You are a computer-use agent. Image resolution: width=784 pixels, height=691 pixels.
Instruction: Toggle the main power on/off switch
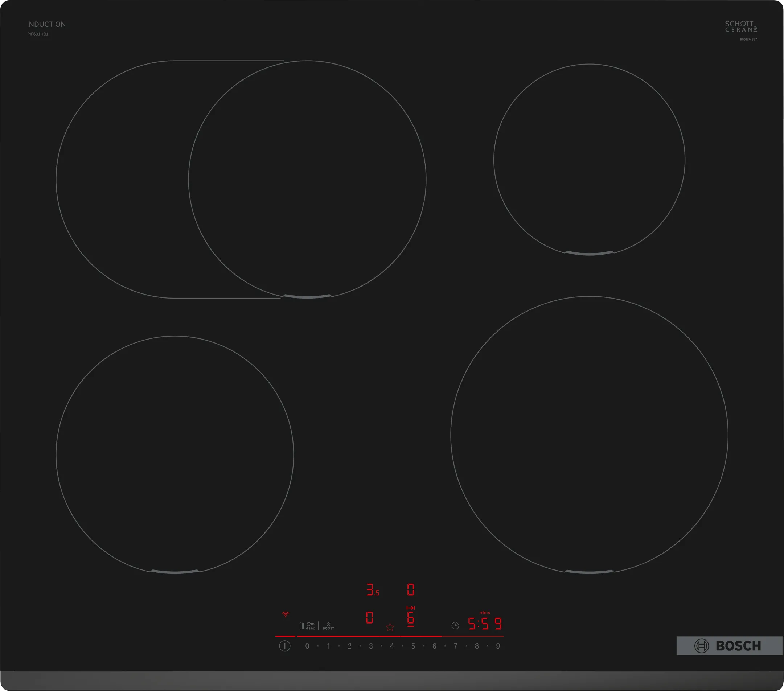pos(284,646)
